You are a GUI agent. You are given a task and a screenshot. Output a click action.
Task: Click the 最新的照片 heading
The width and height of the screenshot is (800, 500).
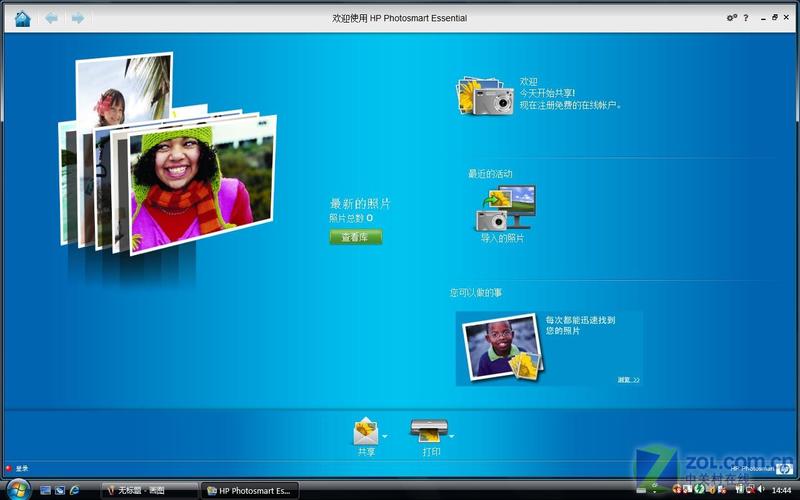click(360, 204)
